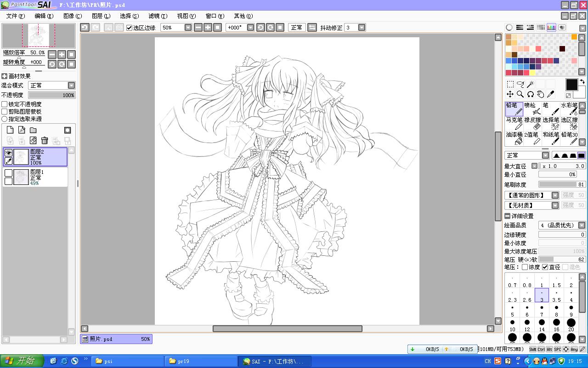Select 指定选取来源 radio option
The image size is (588, 368).
click(x=5, y=119)
